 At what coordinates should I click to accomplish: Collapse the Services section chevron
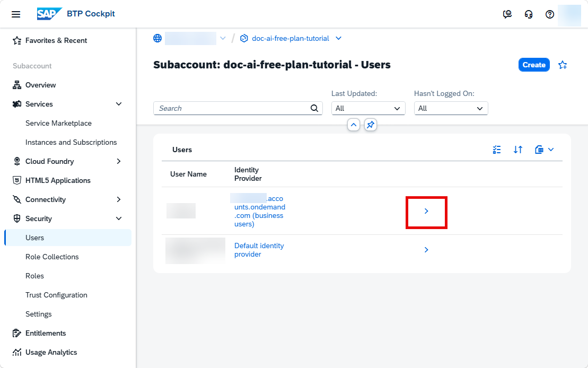[x=119, y=104]
